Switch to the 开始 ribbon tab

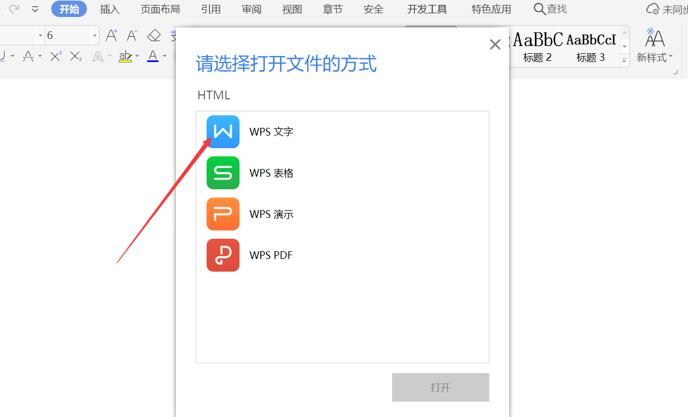tap(69, 9)
